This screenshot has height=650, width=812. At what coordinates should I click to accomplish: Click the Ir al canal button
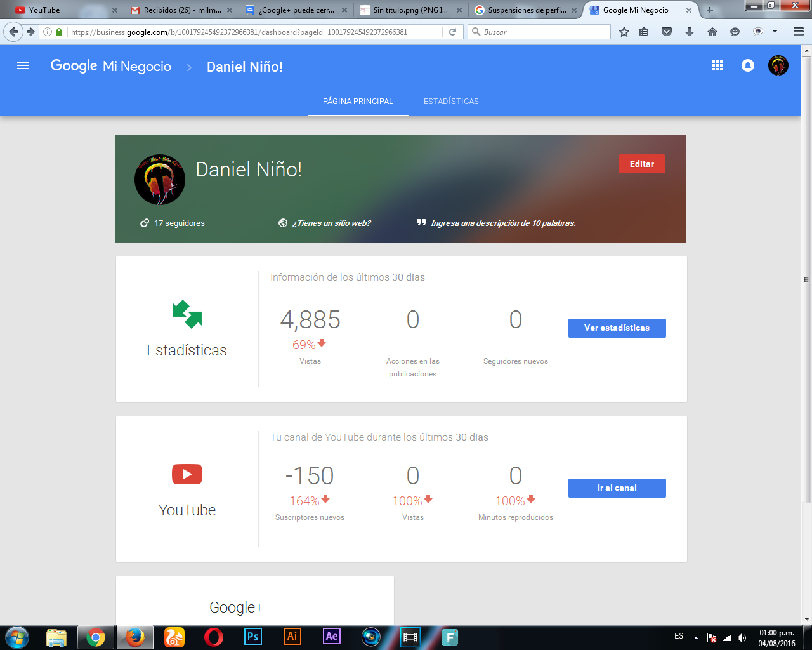point(617,488)
